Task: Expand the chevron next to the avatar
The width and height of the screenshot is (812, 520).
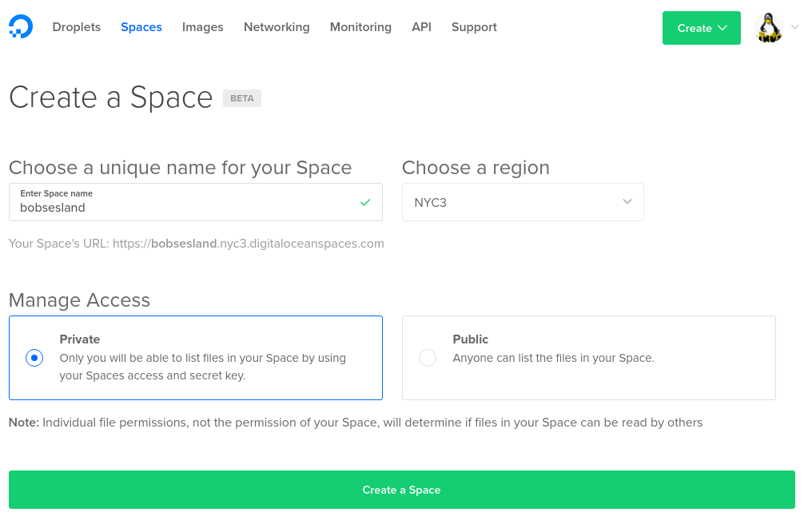Action: coord(795,27)
